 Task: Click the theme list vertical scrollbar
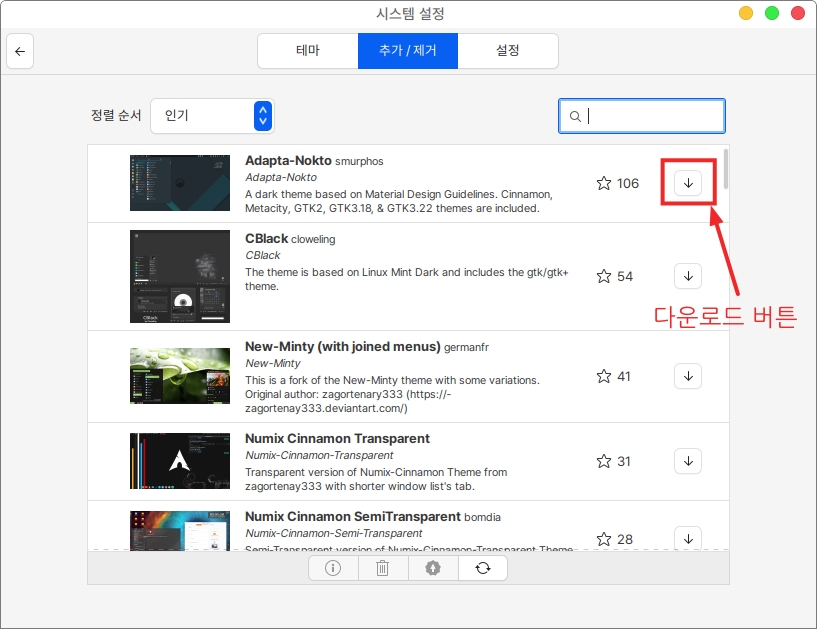click(726, 170)
